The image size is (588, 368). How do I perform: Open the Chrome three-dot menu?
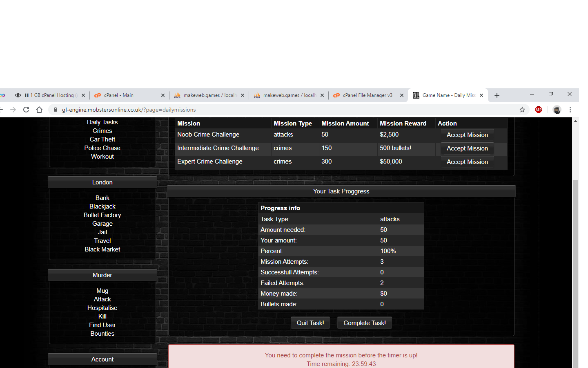click(x=570, y=110)
